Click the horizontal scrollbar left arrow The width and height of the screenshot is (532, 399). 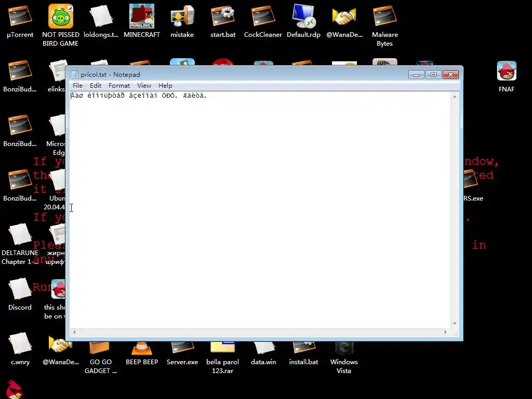[x=74, y=332]
